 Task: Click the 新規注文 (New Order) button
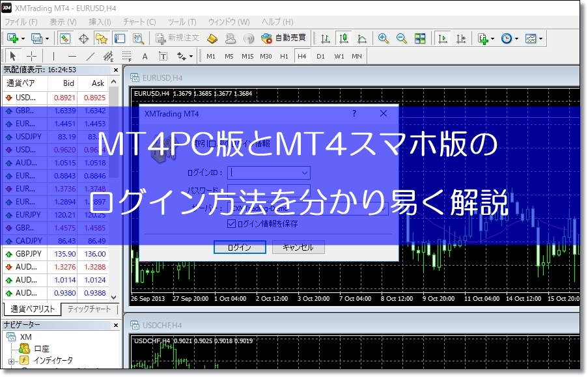[x=177, y=38]
